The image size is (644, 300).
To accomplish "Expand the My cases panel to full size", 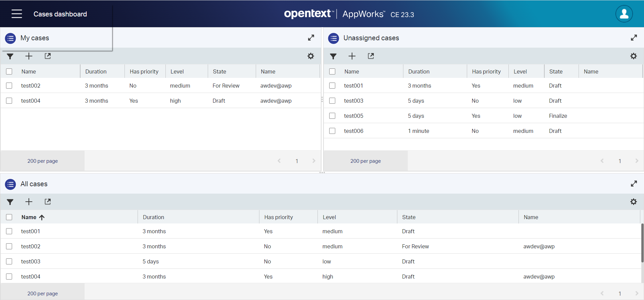I will tap(311, 38).
